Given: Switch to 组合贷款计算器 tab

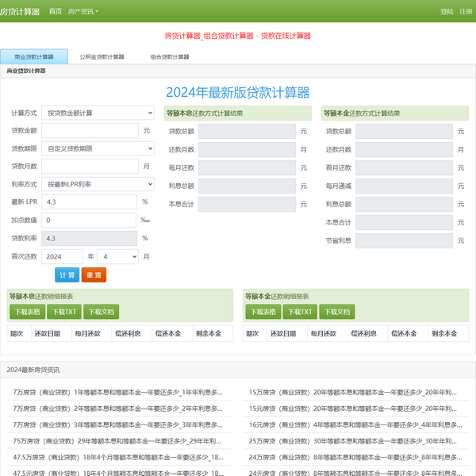Looking at the screenshot, I should 170,57.
